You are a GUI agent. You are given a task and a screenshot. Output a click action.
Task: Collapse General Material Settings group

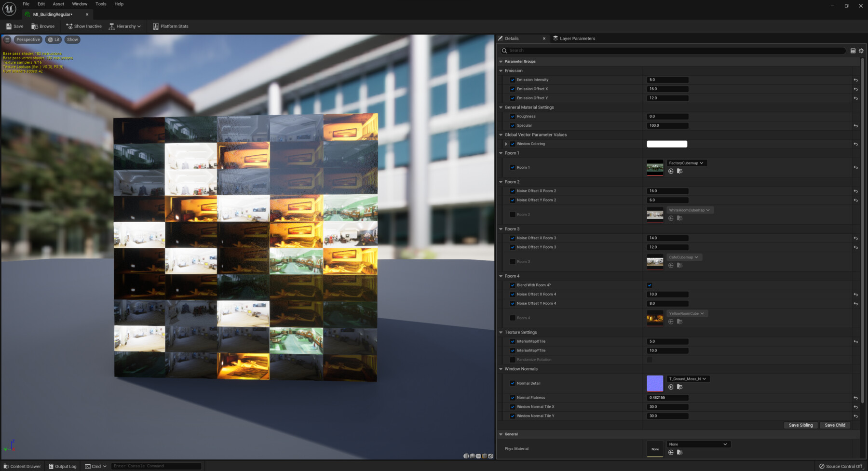click(x=501, y=108)
